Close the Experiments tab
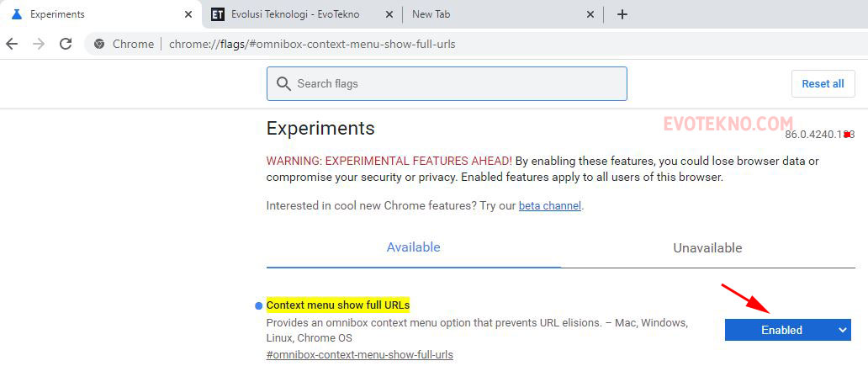Image resolution: width=868 pixels, height=382 pixels. point(188,14)
